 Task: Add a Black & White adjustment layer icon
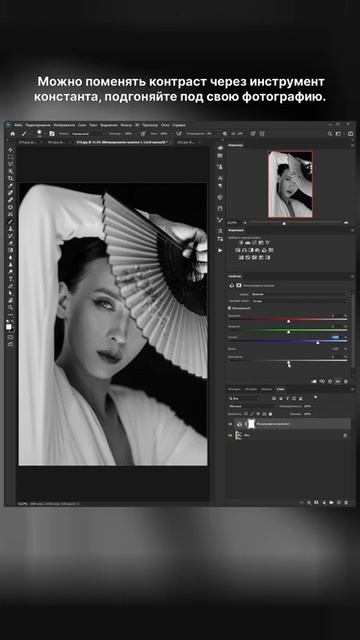[x=252, y=250]
